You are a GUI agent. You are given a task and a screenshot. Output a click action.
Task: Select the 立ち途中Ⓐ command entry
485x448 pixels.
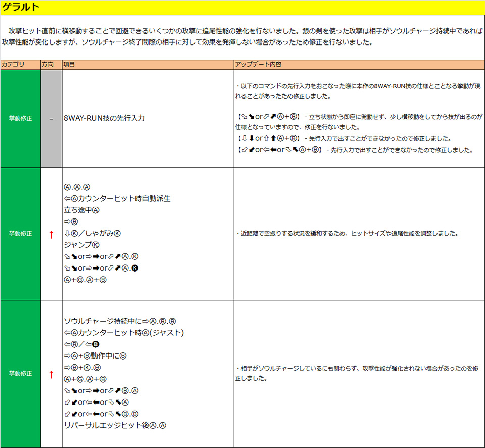82,210
